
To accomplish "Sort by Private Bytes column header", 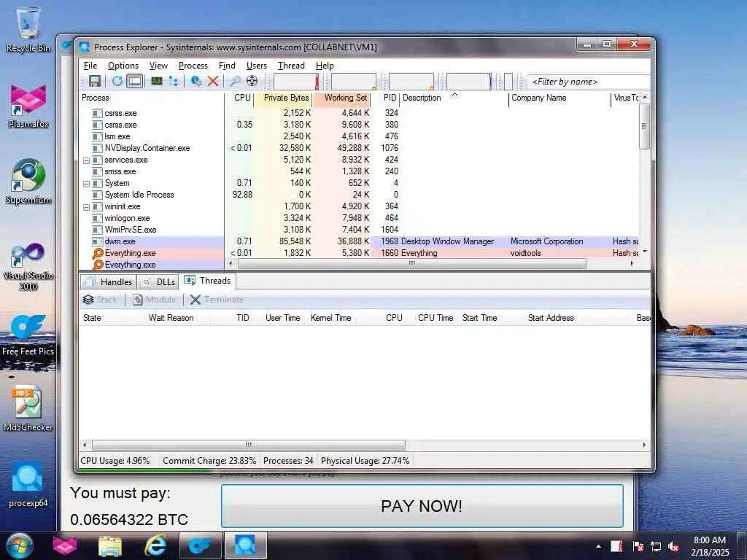I will [282, 98].
